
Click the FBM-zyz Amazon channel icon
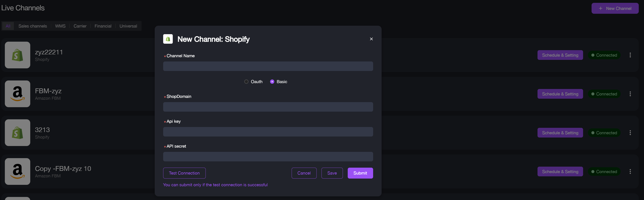[17, 94]
